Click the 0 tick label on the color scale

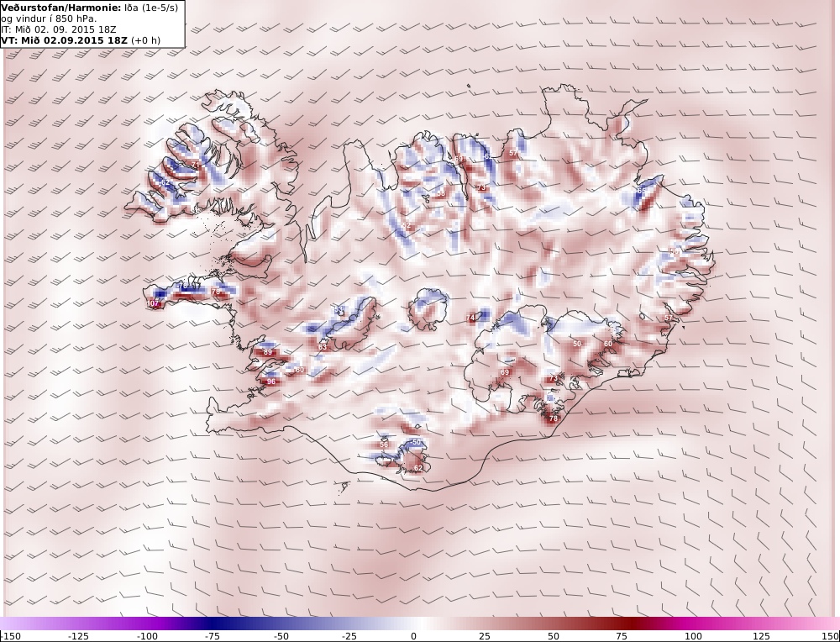(x=413, y=637)
